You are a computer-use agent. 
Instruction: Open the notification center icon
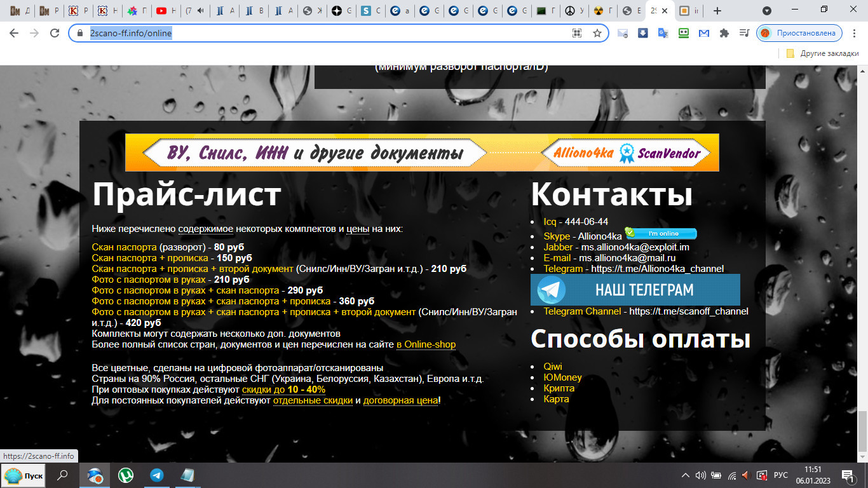pos(848,475)
